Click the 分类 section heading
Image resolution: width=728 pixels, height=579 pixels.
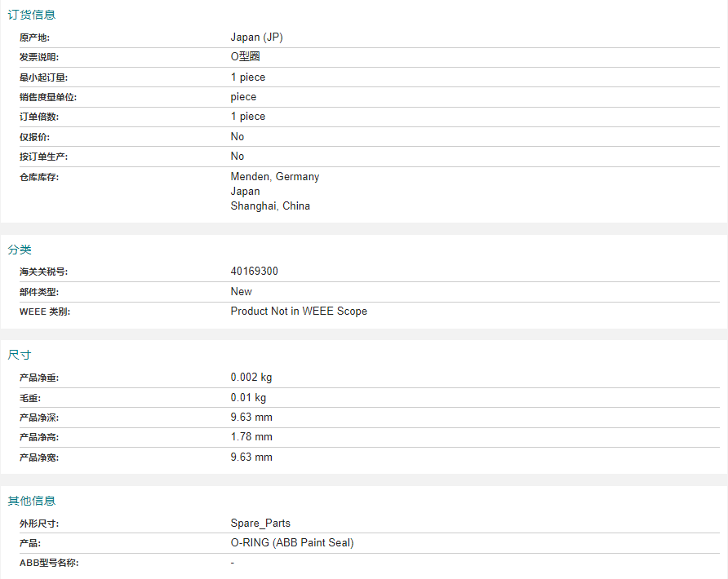pos(20,250)
